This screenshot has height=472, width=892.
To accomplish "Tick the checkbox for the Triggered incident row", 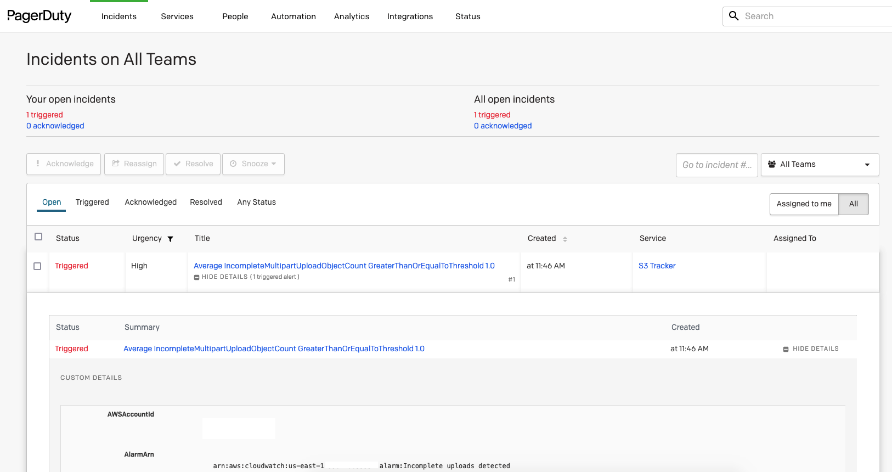I will (x=37, y=266).
